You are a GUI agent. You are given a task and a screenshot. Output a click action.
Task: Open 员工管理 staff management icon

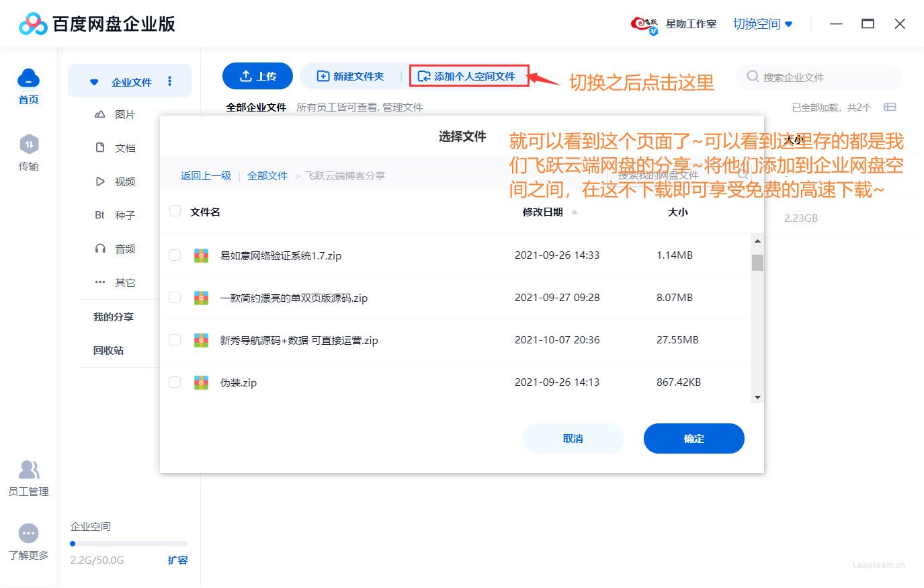click(x=29, y=470)
